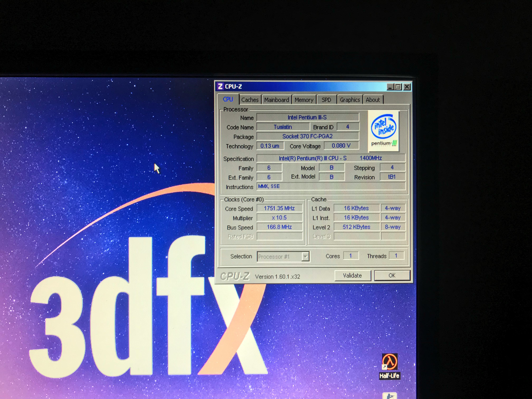Click the empty Rated FSB field
The image size is (532, 399).
(x=279, y=236)
